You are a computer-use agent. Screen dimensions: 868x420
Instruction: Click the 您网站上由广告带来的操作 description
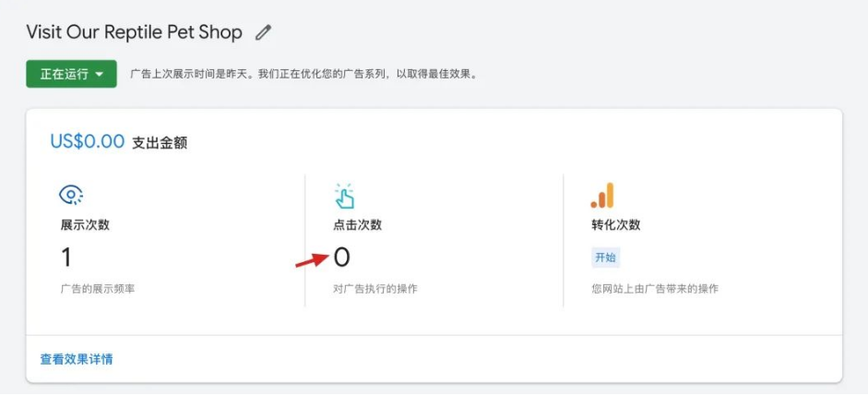pos(654,289)
